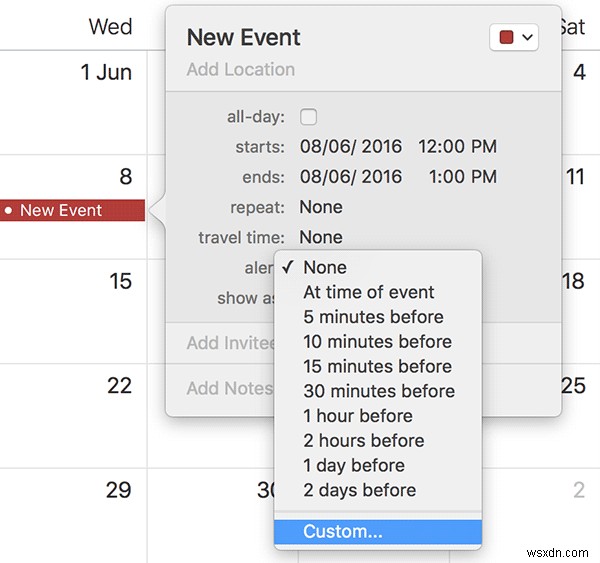
Task: Select the red New Event calendar entry
Action: click(x=70, y=211)
